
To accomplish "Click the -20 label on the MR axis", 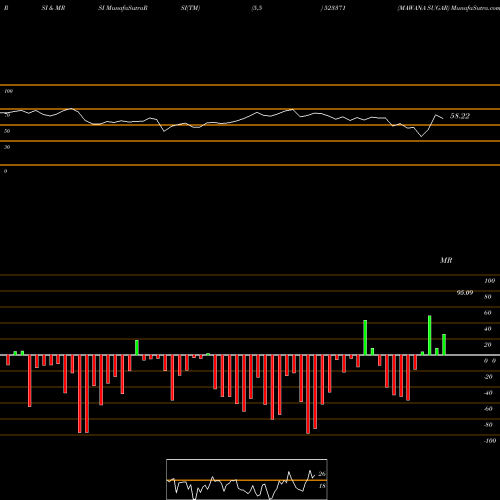I will pyautogui.click(x=488, y=377).
